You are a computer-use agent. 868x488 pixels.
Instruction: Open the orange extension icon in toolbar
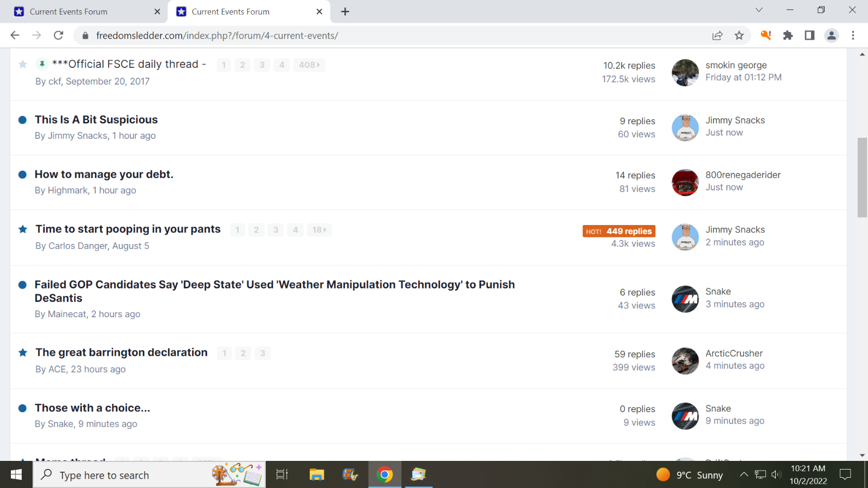[766, 35]
